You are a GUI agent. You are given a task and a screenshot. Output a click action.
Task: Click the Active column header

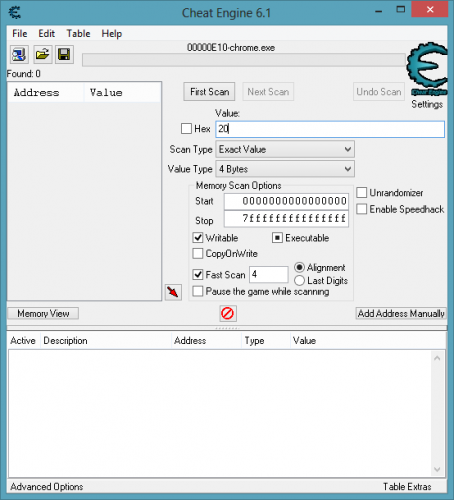[23, 341]
